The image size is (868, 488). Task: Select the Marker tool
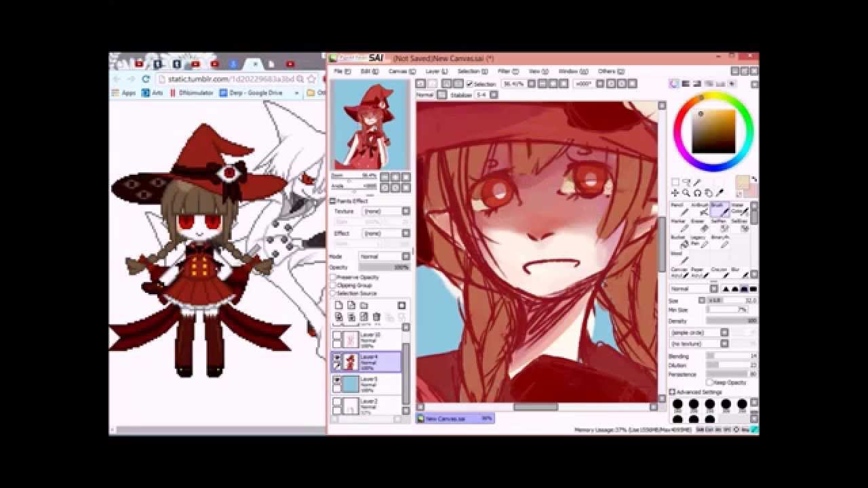(x=679, y=225)
